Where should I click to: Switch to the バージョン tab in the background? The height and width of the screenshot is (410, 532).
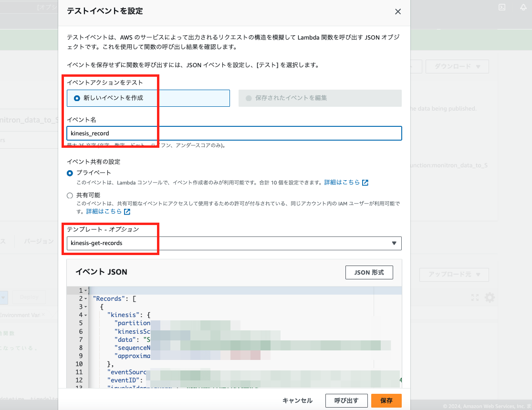click(39, 241)
